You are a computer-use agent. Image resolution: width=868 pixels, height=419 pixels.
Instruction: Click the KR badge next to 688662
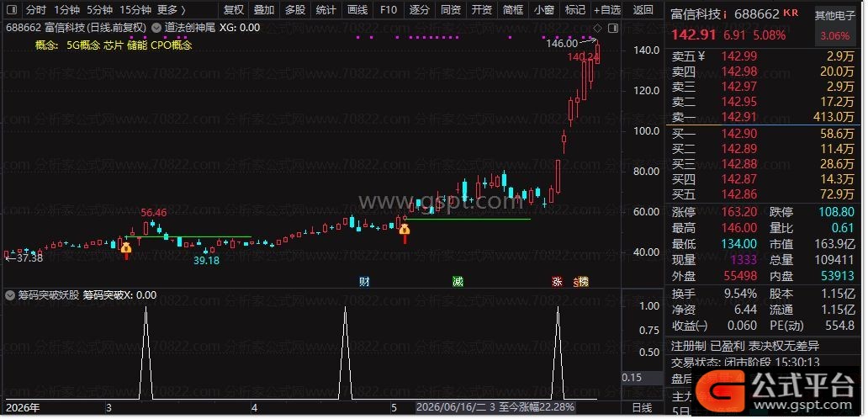(791, 13)
